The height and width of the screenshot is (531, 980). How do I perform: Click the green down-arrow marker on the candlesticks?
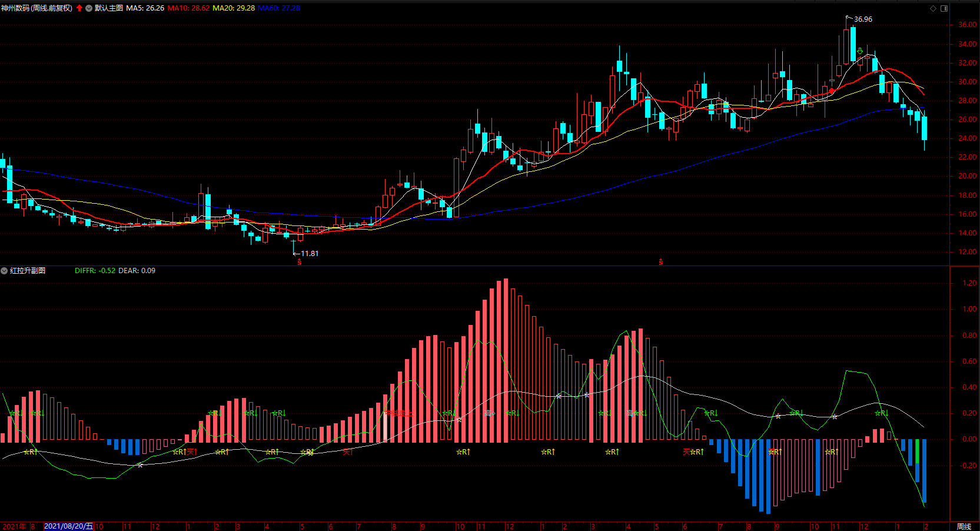[x=860, y=51]
